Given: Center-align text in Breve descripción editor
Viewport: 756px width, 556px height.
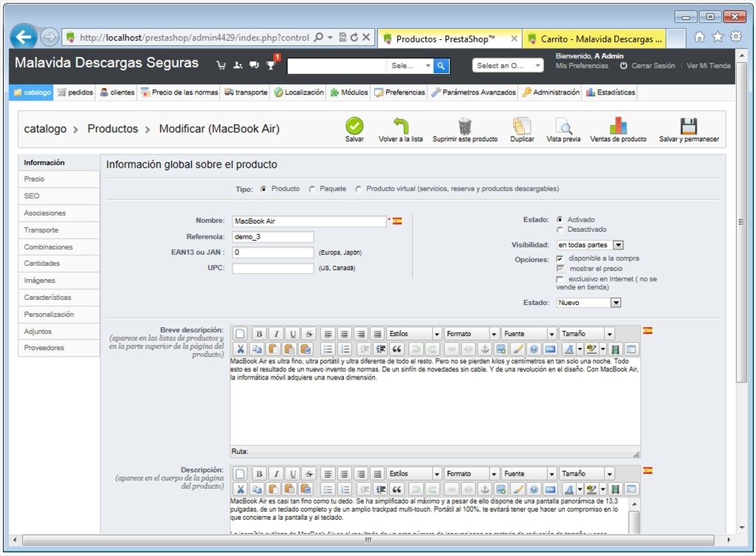Looking at the screenshot, I should [x=344, y=334].
